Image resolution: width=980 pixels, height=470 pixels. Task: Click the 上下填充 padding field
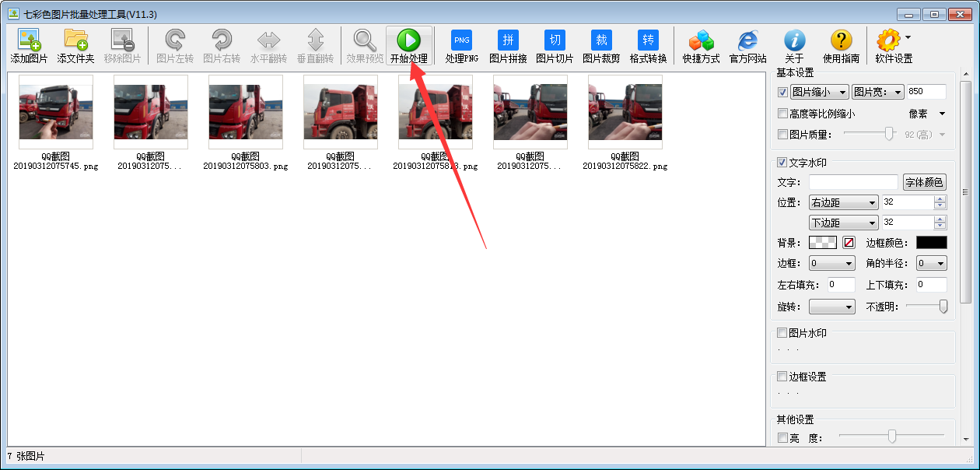click(x=932, y=285)
